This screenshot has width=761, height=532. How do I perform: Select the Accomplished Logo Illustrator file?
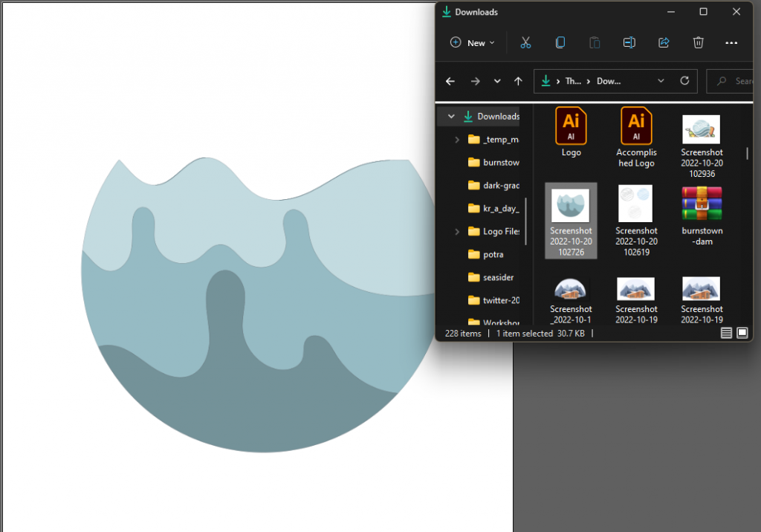tap(636, 137)
